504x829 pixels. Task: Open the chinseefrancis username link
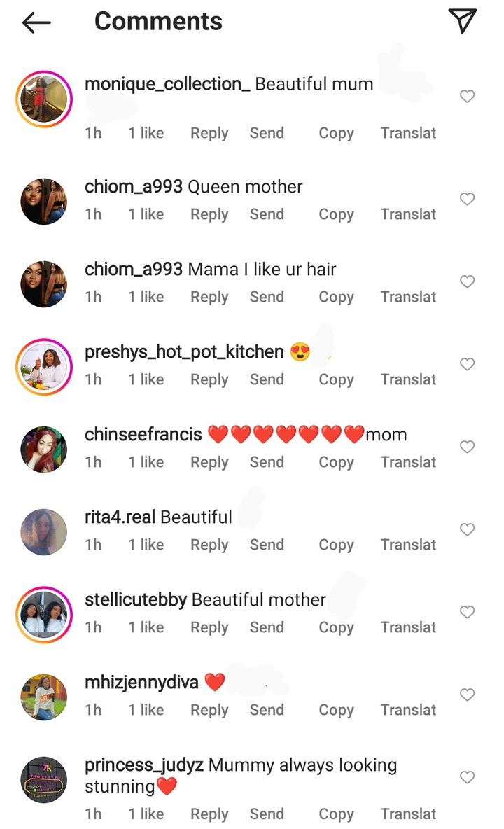143,435
